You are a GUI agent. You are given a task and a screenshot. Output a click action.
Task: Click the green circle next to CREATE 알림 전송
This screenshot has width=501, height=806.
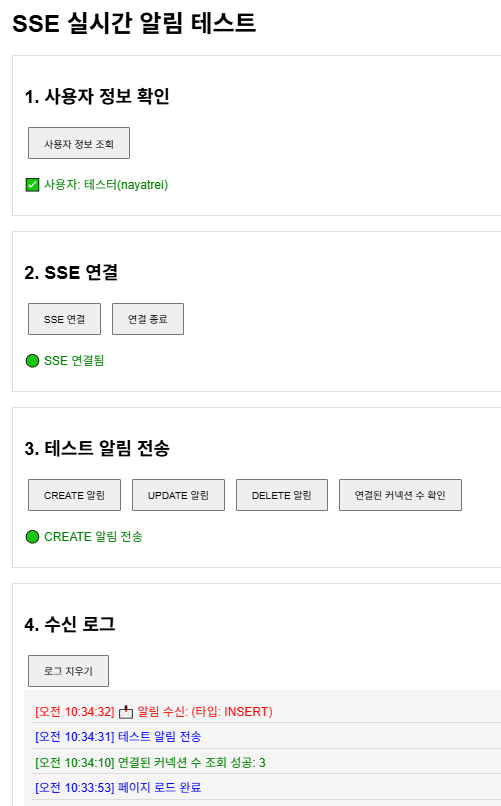32,537
